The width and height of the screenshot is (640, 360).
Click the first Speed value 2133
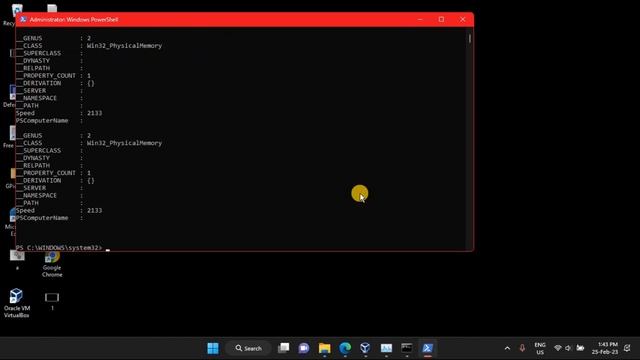[x=94, y=113]
